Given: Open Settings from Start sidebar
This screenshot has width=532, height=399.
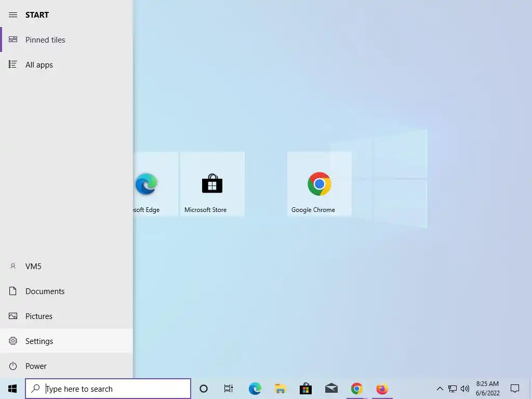Looking at the screenshot, I should coord(66,341).
